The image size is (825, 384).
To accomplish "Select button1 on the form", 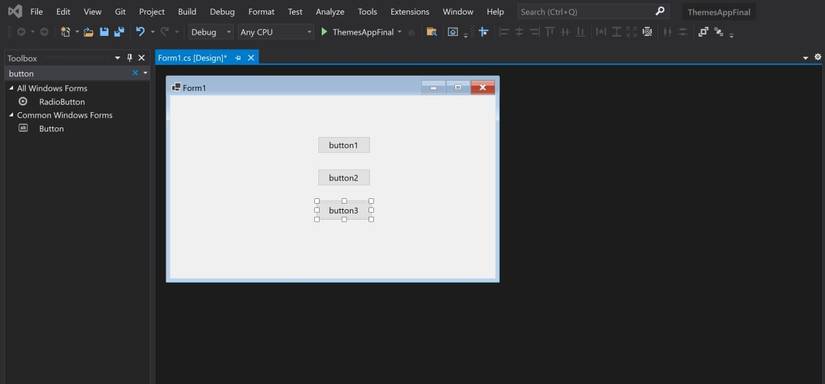I will click(344, 145).
